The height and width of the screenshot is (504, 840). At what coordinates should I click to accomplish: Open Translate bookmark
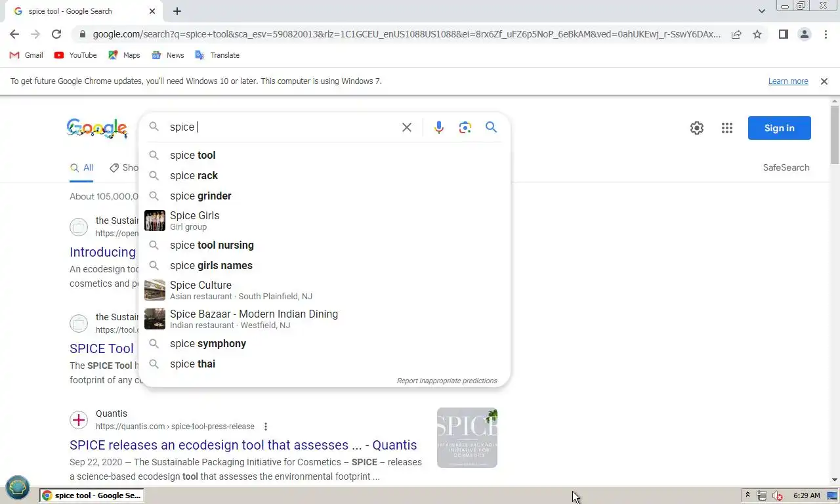pyautogui.click(x=217, y=55)
